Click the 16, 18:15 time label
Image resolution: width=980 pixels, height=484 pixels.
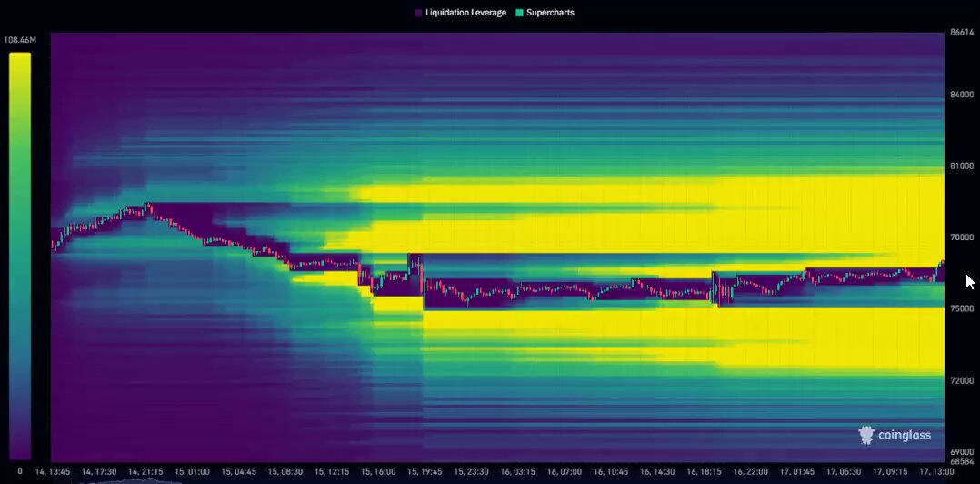[x=704, y=471]
